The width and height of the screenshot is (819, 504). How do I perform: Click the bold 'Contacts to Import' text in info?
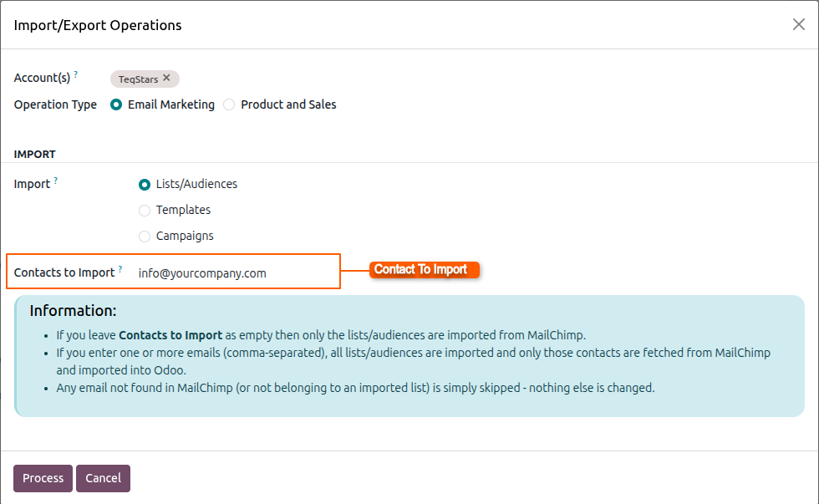[x=170, y=335]
